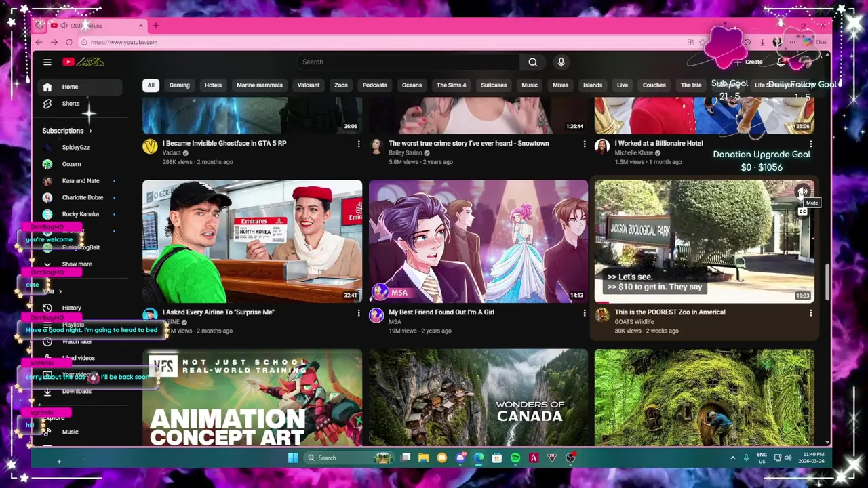Click the GOATS Wildlife channel avatar
Viewport: 868px width, 488px height.
click(602, 315)
